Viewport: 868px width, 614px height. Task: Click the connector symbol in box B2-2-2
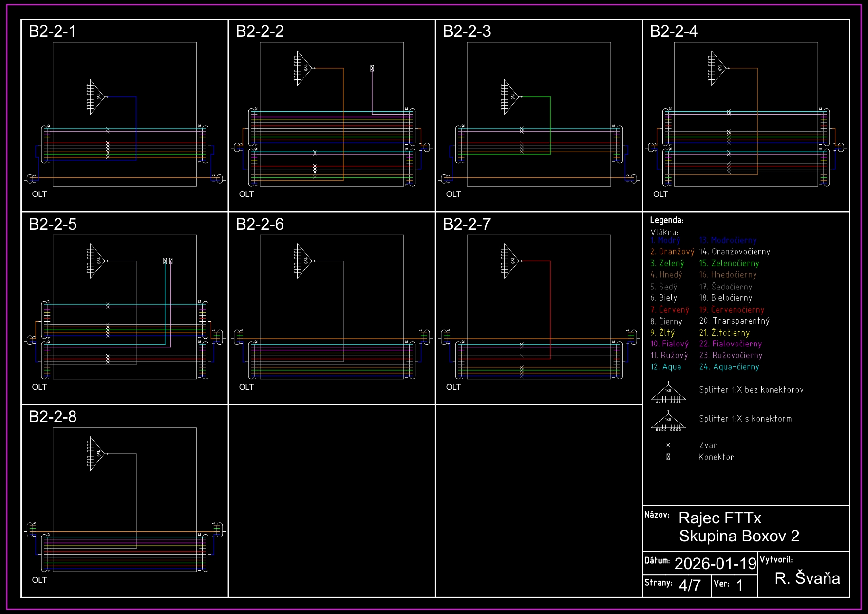(372, 68)
